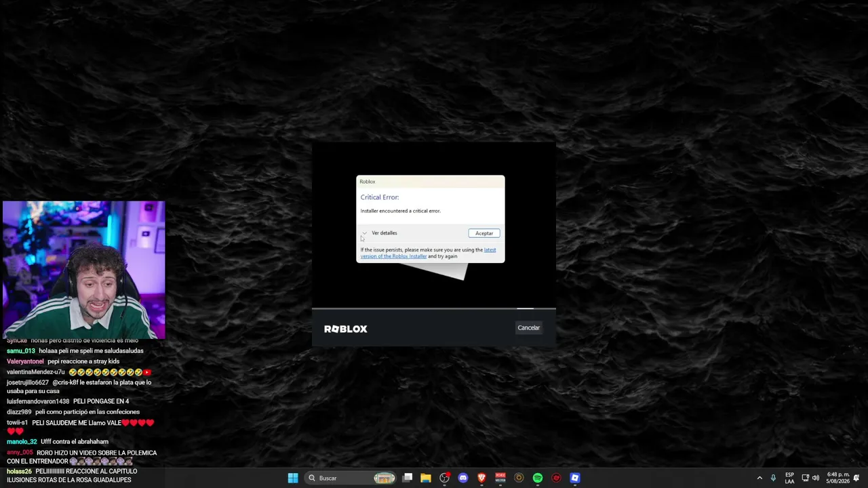This screenshot has width=868, height=488.
Task: Open File Explorer from the taskbar
Action: coord(426,478)
